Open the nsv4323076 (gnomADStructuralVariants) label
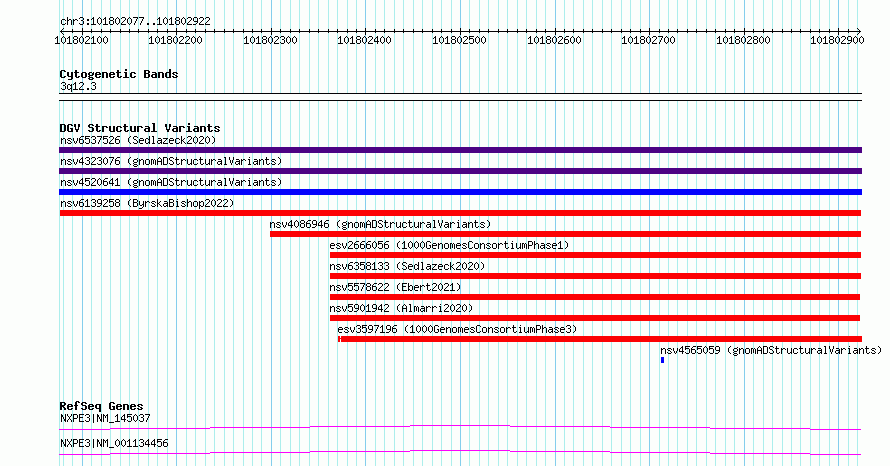This screenshot has width=890, height=466. [x=171, y=161]
